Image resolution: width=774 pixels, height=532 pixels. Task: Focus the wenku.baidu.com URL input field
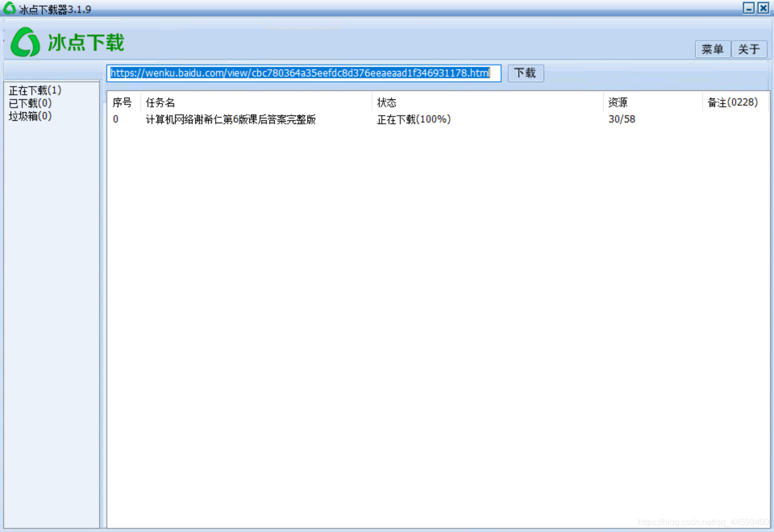(304, 73)
